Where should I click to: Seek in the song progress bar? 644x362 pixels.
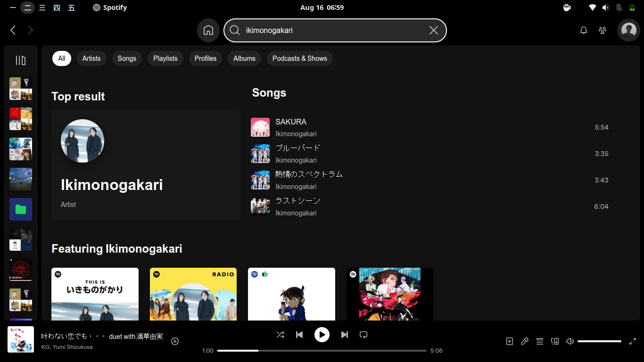(322, 351)
